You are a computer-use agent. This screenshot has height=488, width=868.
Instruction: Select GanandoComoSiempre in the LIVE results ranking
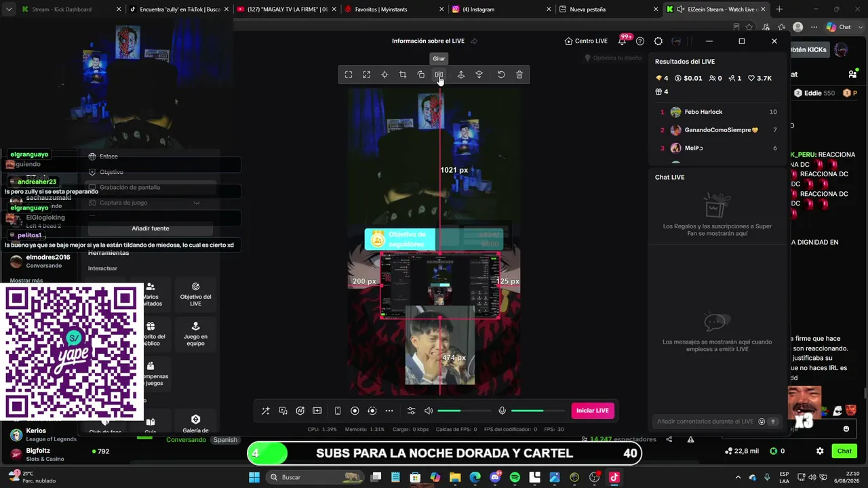click(x=722, y=130)
